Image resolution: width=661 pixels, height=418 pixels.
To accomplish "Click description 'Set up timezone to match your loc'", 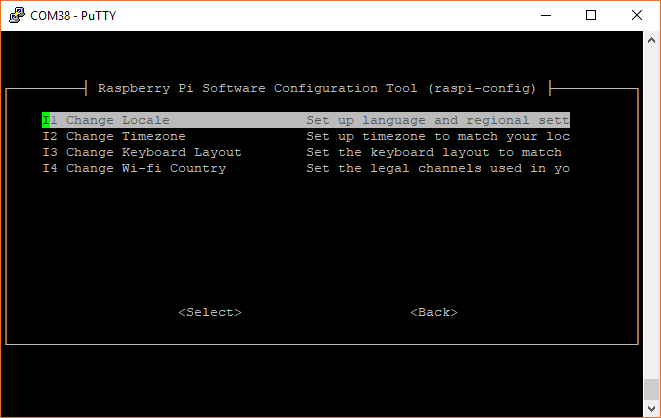I will pyautogui.click(x=438, y=137).
